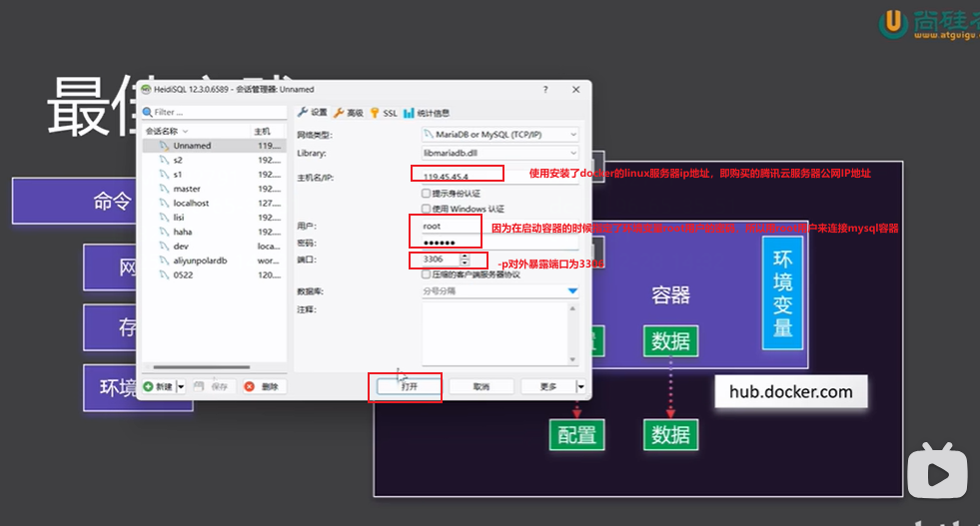Click the green plus icon on 新建

point(148,386)
